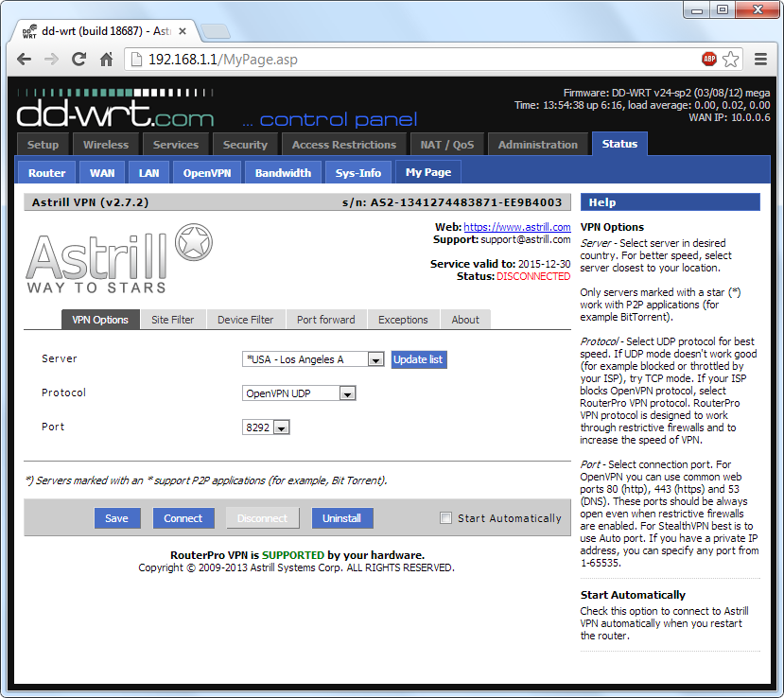Expand the Protocol dropdown

coord(299,393)
